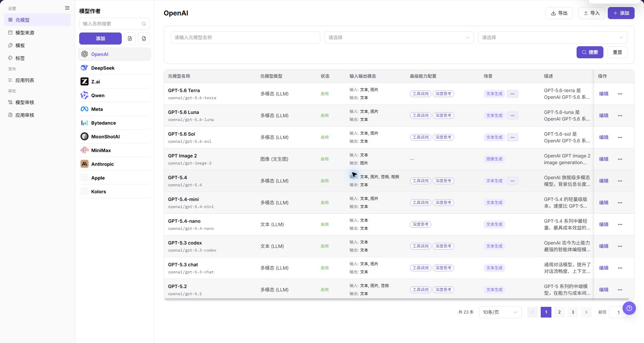The height and width of the screenshot is (343, 644).
Task: Go to next page arrow
Action: coord(586,312)
